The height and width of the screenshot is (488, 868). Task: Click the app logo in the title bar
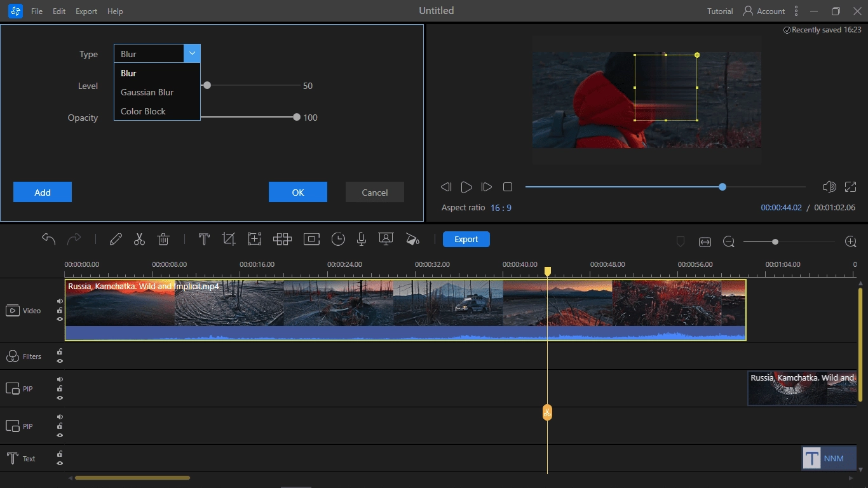(x=15, y=11)
